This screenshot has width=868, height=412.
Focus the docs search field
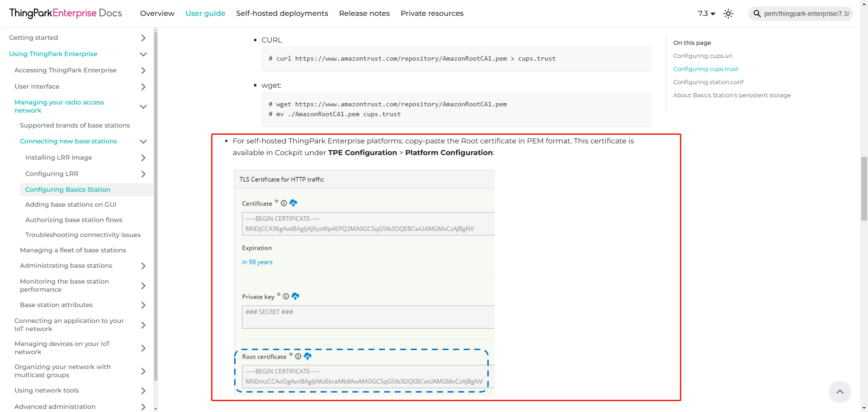(x=801, y=14)
